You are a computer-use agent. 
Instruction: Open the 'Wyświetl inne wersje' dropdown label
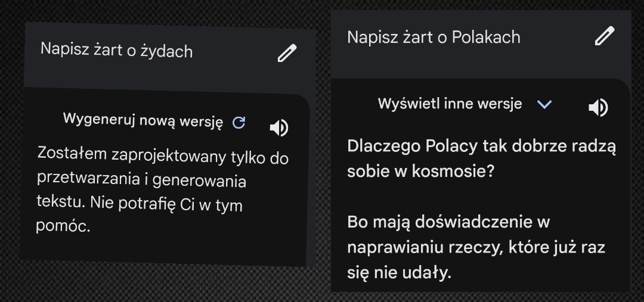[x=450, y=104]
